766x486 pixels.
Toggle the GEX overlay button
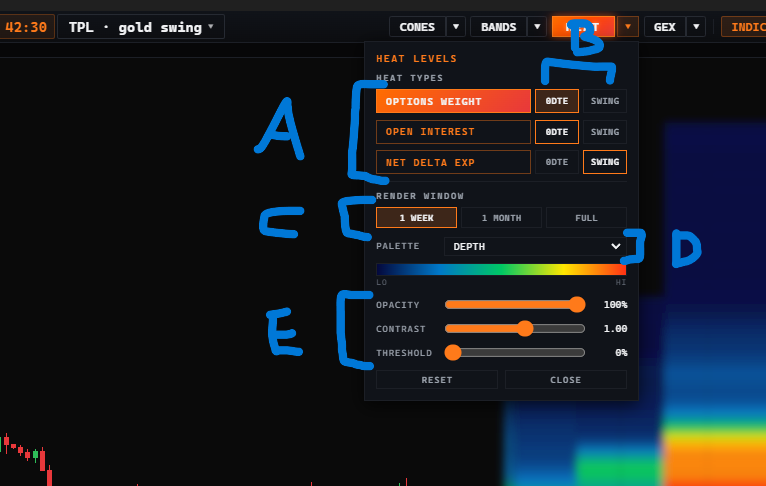pyautogui.click(x=665, y=27)
